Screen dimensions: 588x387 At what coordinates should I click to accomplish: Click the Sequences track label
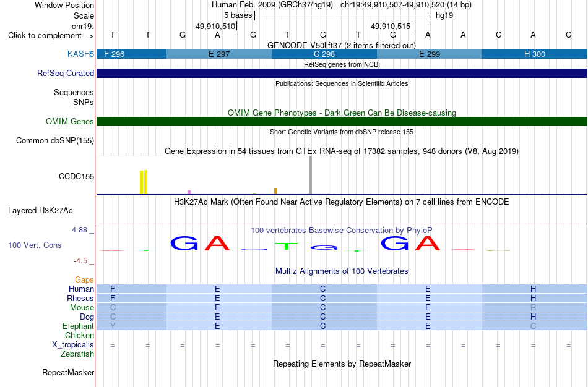(74, 92)
